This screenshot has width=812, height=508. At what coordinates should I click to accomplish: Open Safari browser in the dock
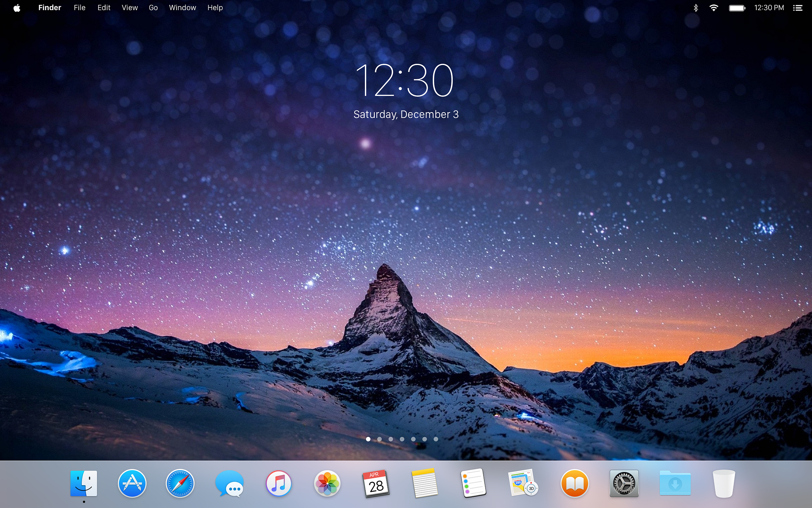180,483
